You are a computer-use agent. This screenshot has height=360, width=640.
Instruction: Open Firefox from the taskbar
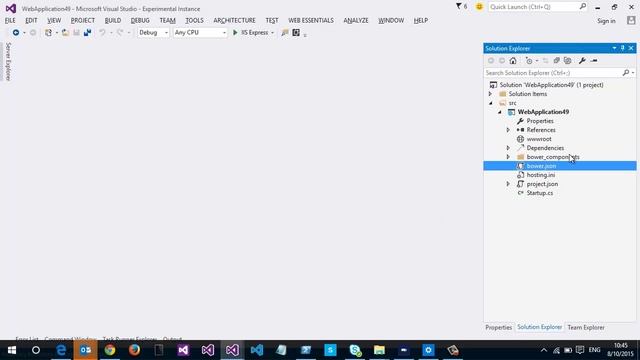point(134,350)
